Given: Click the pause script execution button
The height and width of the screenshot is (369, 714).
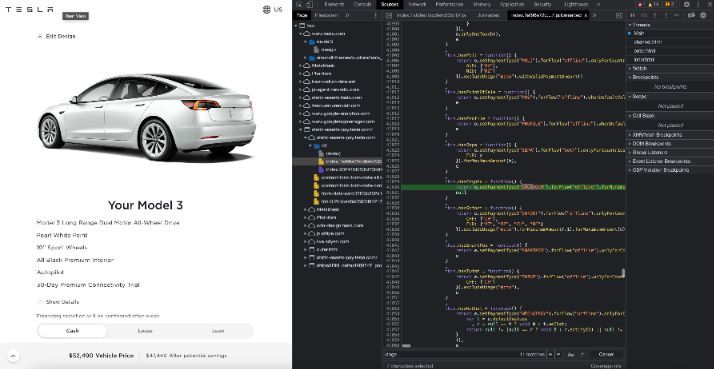Looking at the screenshot, I should click(632, 15).
